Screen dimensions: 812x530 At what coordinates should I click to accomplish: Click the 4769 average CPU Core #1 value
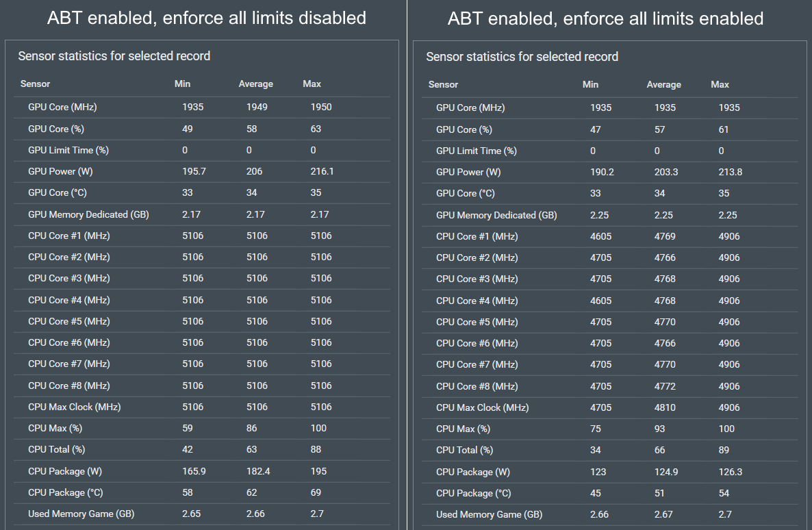[x=665, y=236]
